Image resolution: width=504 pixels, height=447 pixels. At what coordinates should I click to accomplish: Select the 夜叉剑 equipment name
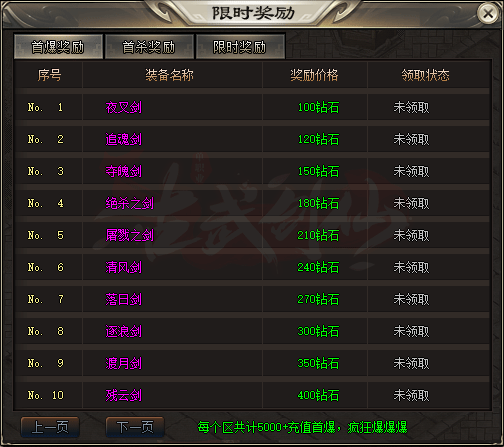124,107
